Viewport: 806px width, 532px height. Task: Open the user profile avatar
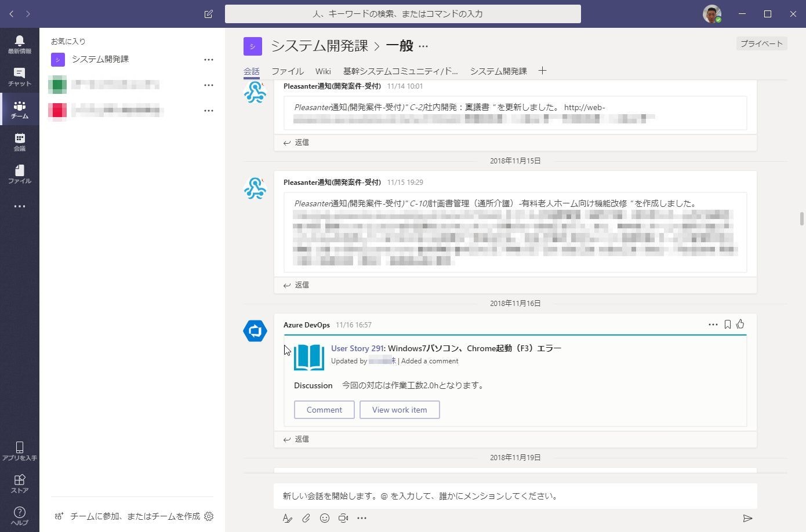712,14
